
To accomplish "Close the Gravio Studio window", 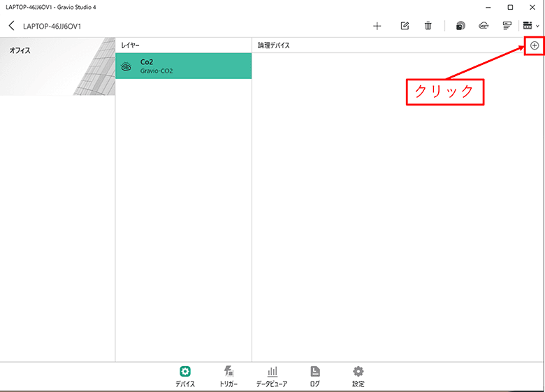I will click(532, 7).
